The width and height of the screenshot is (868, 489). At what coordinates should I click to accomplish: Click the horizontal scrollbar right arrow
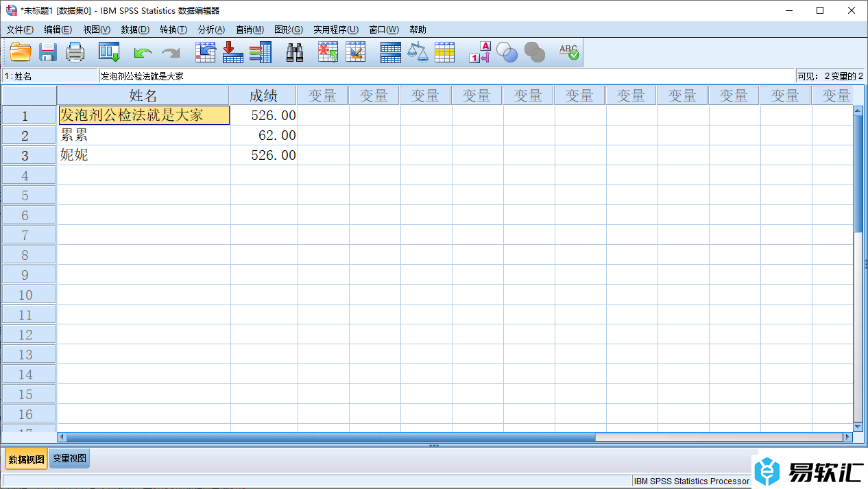click(x=847, y=437)
